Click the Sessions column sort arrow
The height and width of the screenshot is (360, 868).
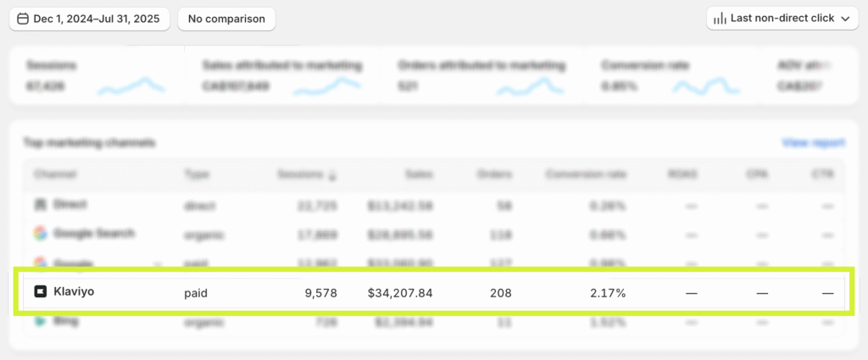coord(332,175)
